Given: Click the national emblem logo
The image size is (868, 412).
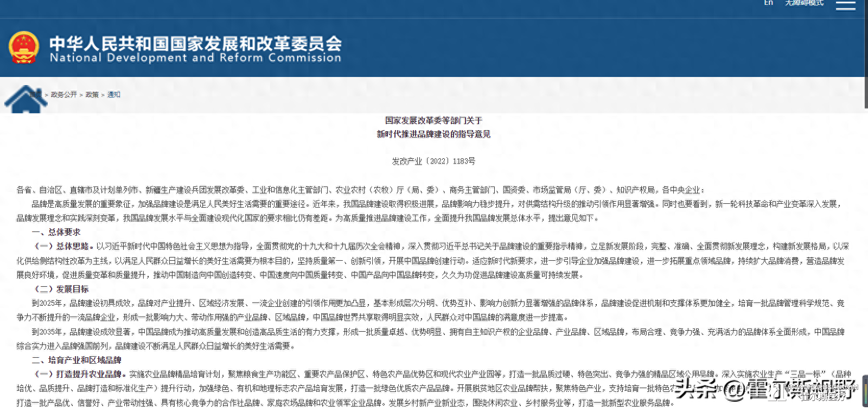Looking at the screenshot, I should coord(24,47).
